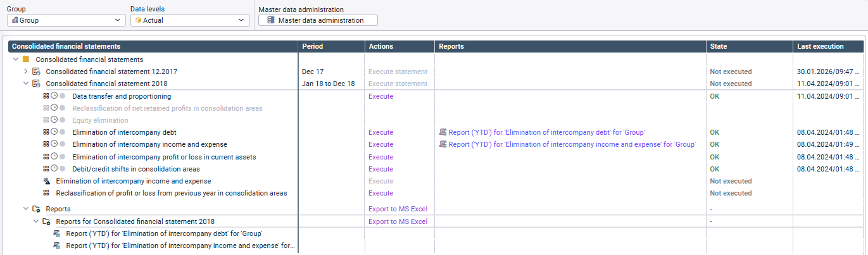Viewport: 868px width, 255px height.
Task: Click the Last execution column header
Action: [820, 46]
